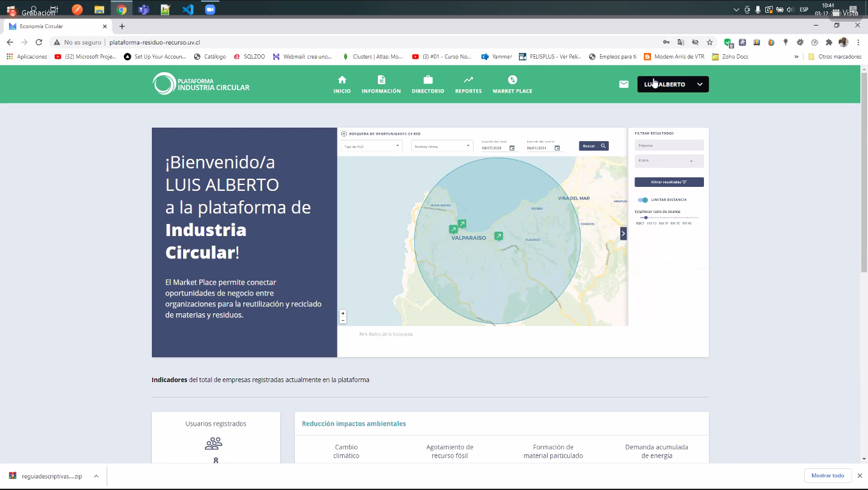Toggle the Limitar Distancia switch
Image resolution: width=868 pixels, height=490 pixels.
point(643,200)
